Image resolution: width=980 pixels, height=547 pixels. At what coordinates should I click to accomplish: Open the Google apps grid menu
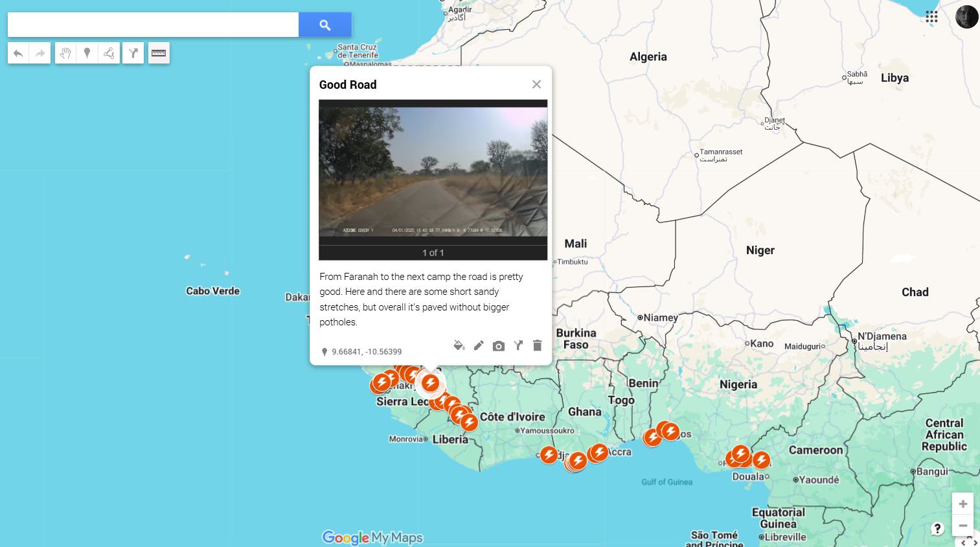click(931, 17)
